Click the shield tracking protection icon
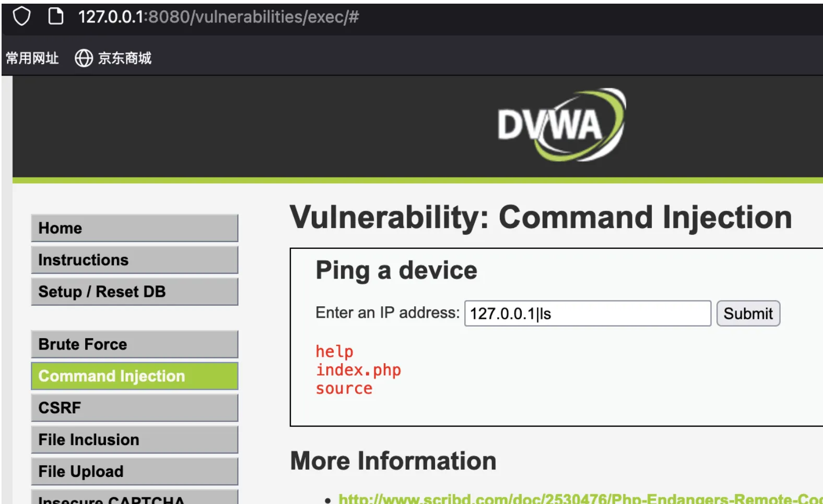Viewport: 823px width, 504px height. [21, 16]
